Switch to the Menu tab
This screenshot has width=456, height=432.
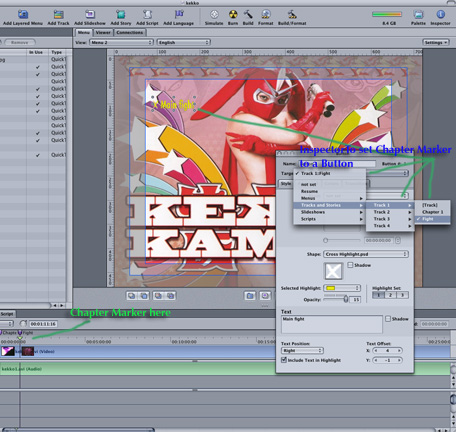click(x=84, y=33)
